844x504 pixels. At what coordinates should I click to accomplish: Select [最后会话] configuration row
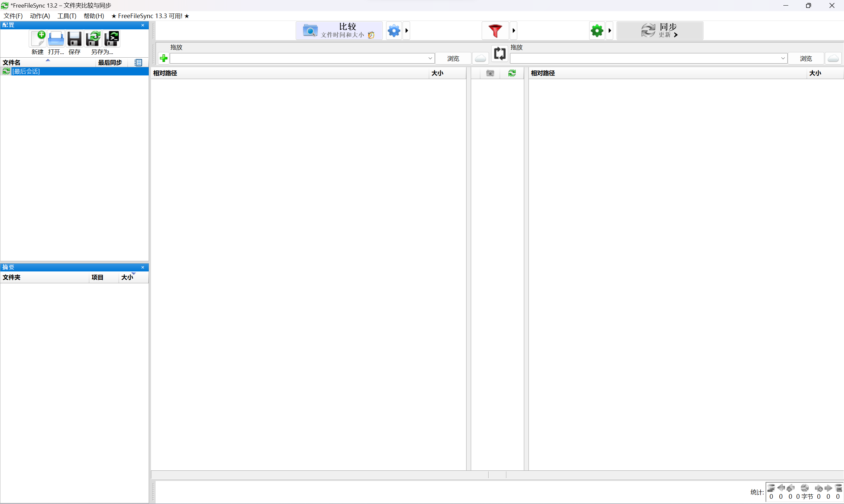coord(75,71)
